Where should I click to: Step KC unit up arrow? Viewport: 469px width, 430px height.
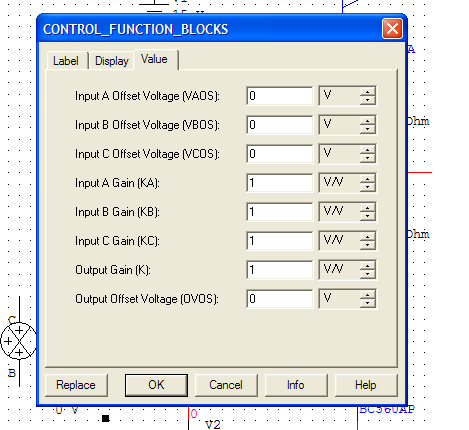coord(368,237)
